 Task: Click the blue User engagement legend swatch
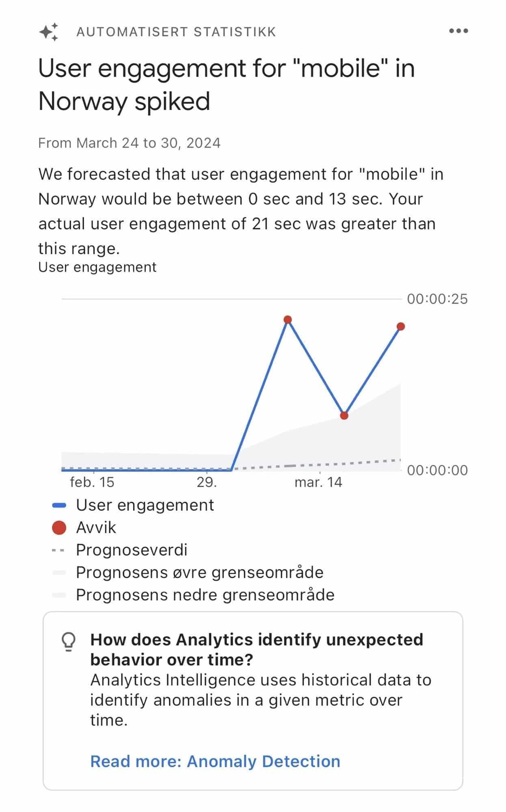pyautogui.click(x=59, y=505)
